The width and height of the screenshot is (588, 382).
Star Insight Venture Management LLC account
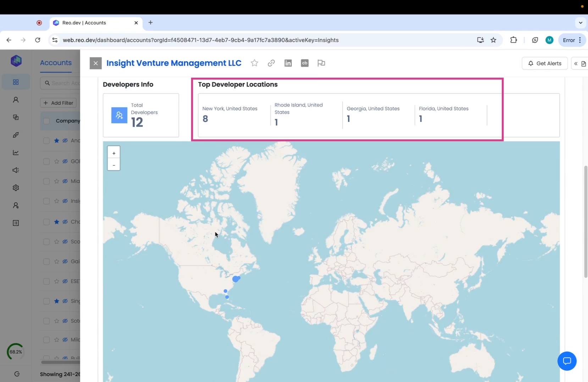click(254, 63)
